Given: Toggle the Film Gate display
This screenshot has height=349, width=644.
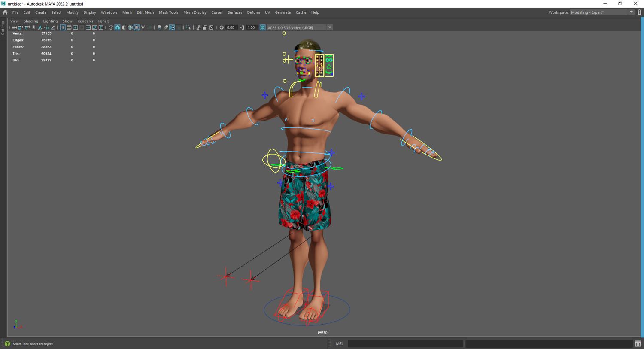Looking at the screenshot, I should coord(69,27).
